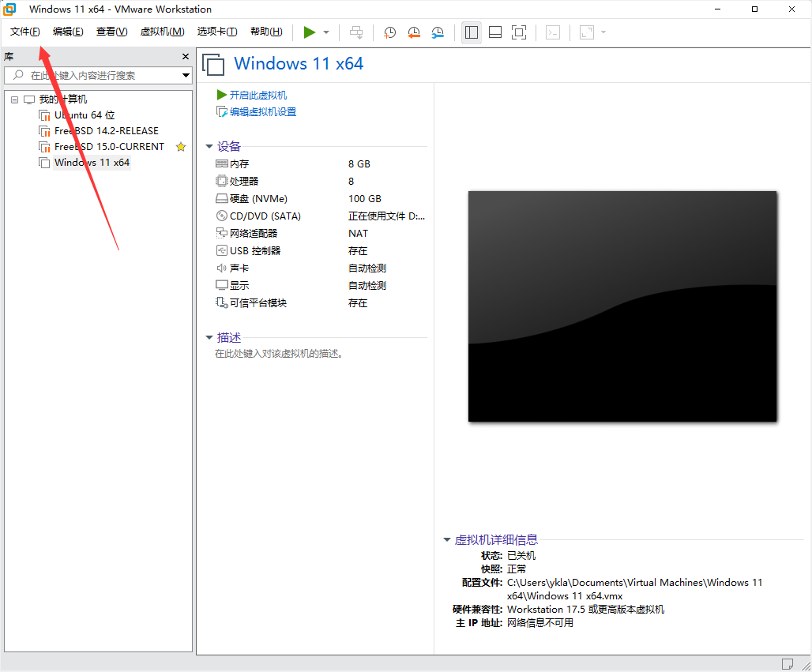Open the 选项卡(T) menu
The image size is (812, 672).
tap(217, 32)
